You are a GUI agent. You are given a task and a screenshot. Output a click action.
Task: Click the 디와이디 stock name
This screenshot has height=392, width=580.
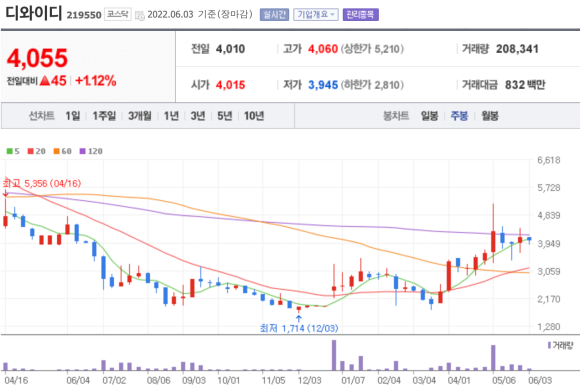pos(33,13)
